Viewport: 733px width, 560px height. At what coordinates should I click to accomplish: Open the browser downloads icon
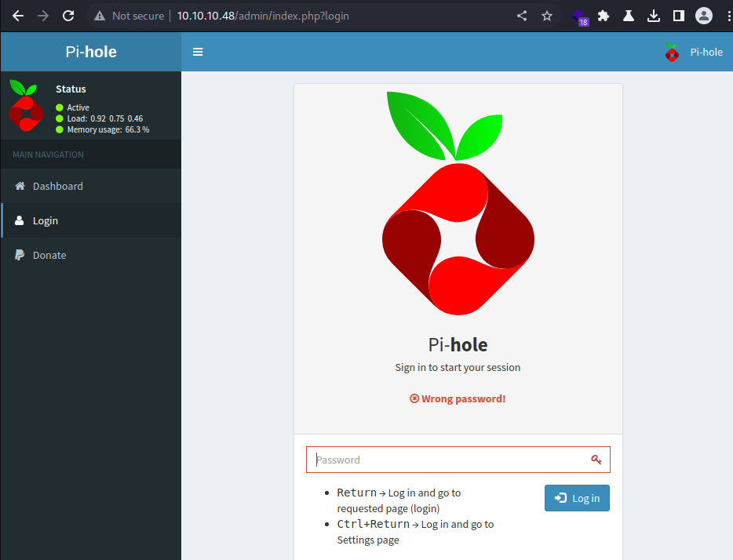point(654,16)
